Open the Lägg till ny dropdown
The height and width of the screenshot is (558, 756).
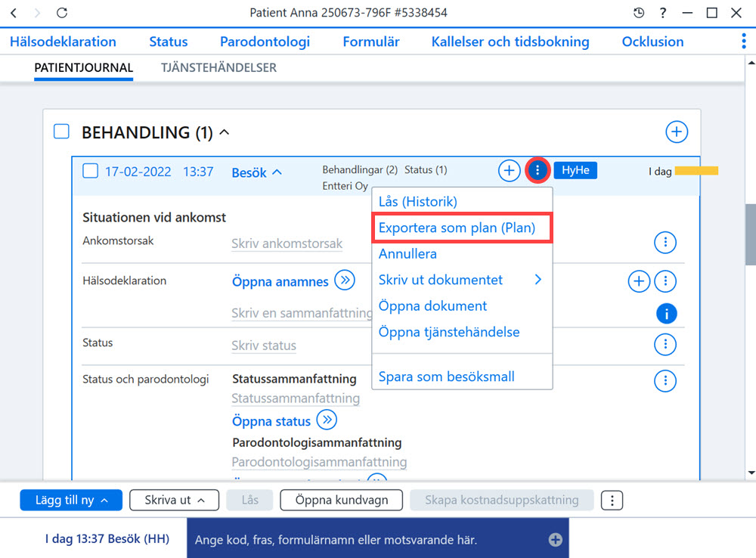[71, 500]
